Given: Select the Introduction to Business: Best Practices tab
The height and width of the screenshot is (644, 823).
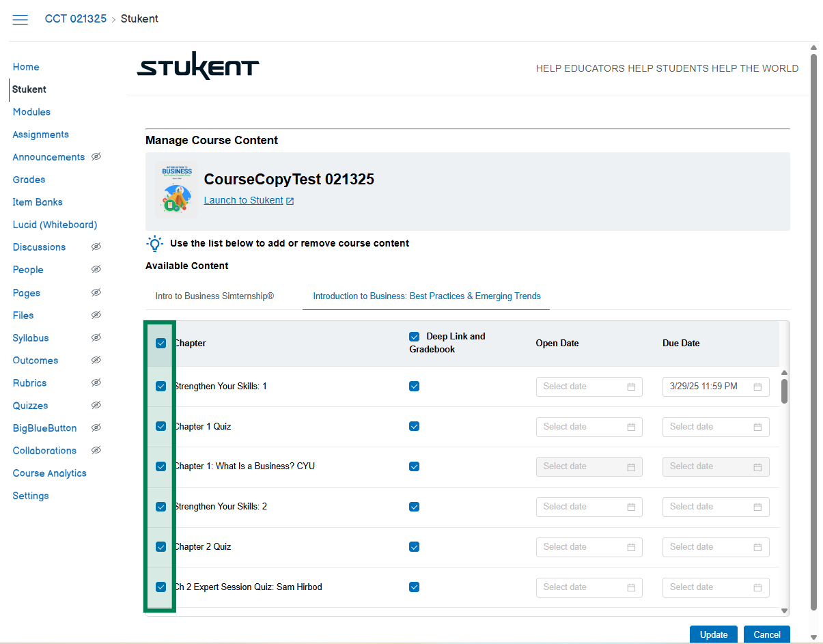Looking at the screenshot, I should (x=426, y=296).
